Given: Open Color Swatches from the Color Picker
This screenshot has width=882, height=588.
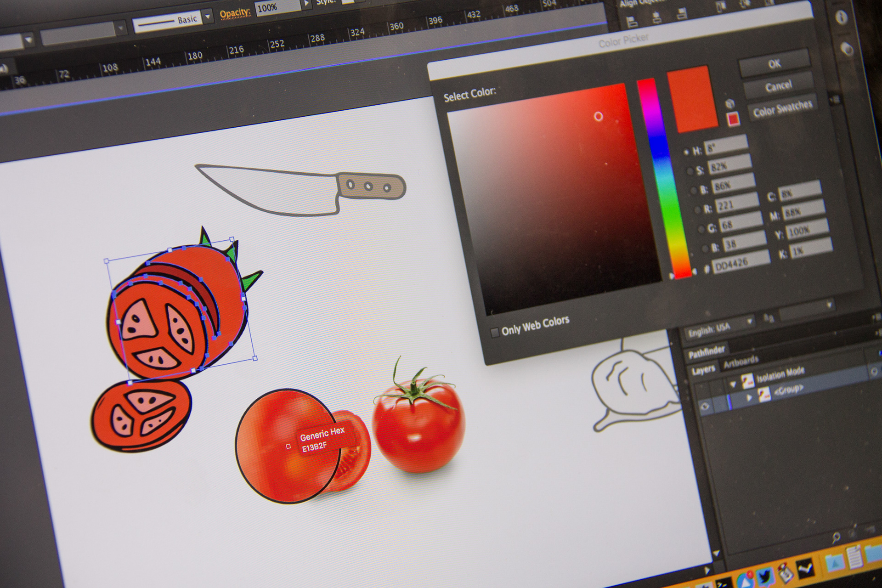Looking at the screenshot, I should click(782, 109).
